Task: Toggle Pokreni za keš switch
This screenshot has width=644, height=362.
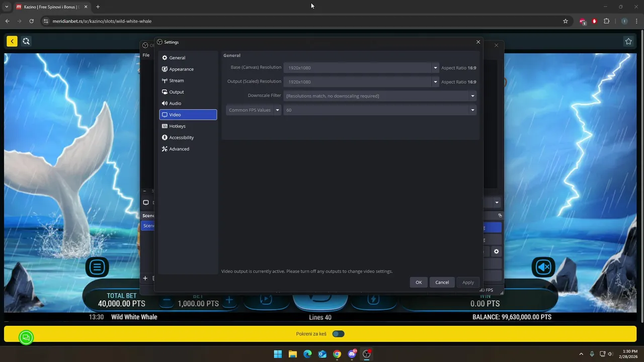Action: tap(339, 334)
